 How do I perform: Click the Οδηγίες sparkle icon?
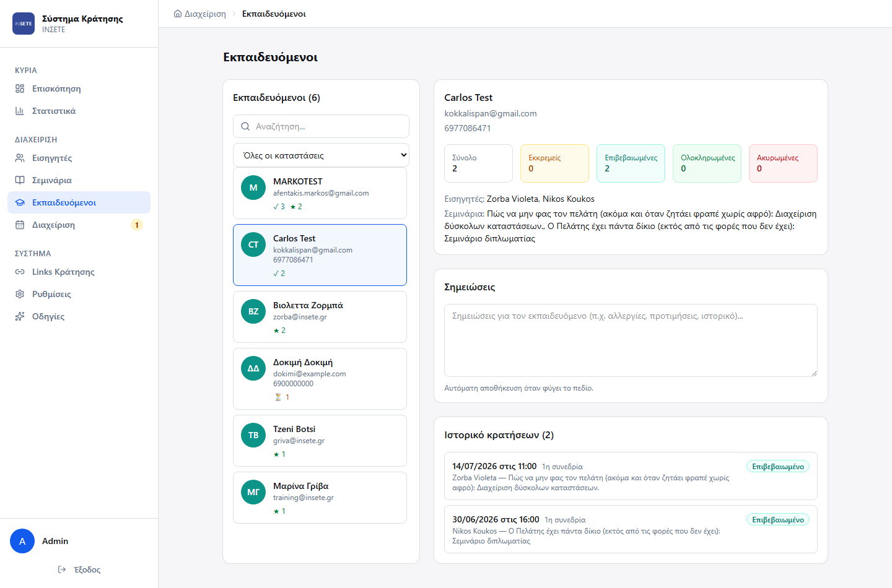[x=20, y=316]
